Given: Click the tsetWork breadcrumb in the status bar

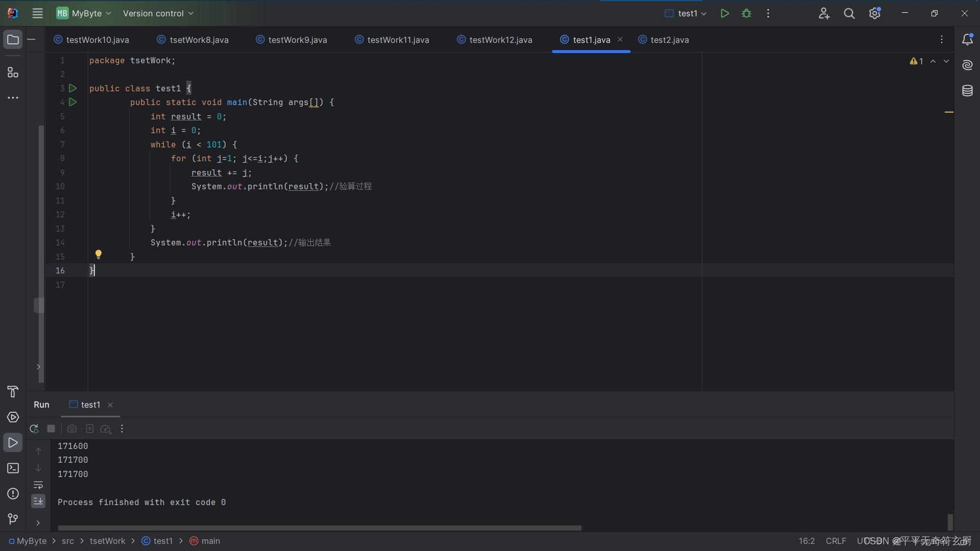Looking at the screenshot, I should [107, 541].
